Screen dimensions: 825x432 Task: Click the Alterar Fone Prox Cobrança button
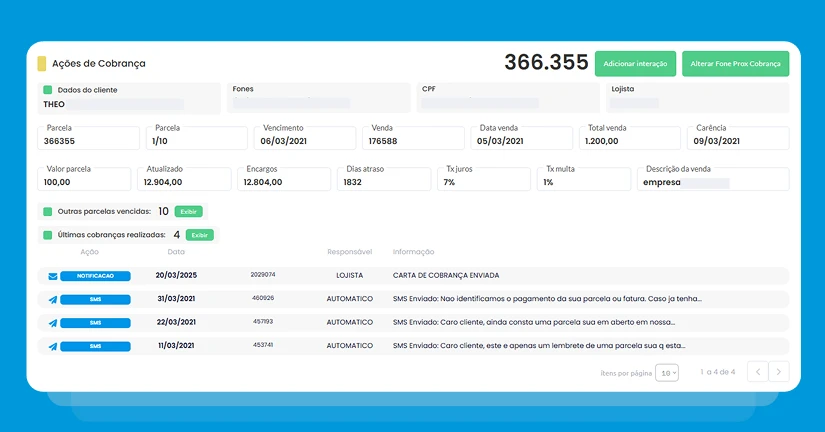[735, 64]
